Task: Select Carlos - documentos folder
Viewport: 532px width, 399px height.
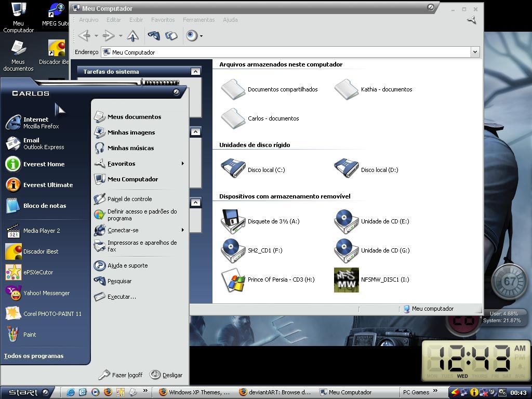Action: click(x=260, y=118)
